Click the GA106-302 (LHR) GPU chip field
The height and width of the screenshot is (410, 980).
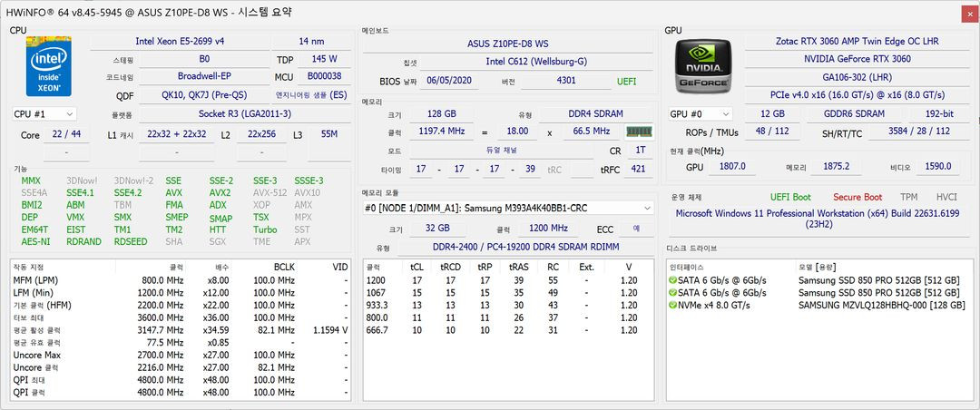[x=857, y=77]
